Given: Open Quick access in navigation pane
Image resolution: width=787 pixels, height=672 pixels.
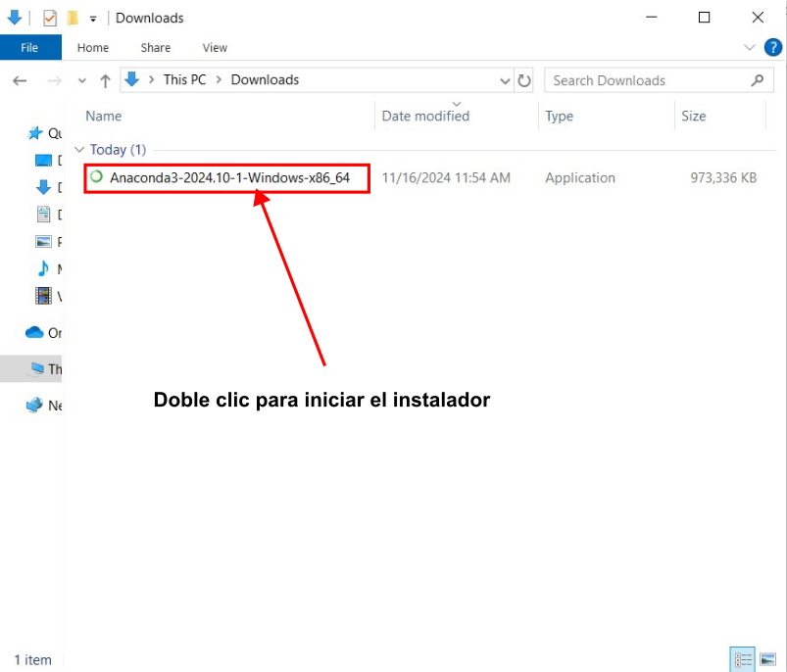Looking at the screenshot, I should tap(44, 133).
